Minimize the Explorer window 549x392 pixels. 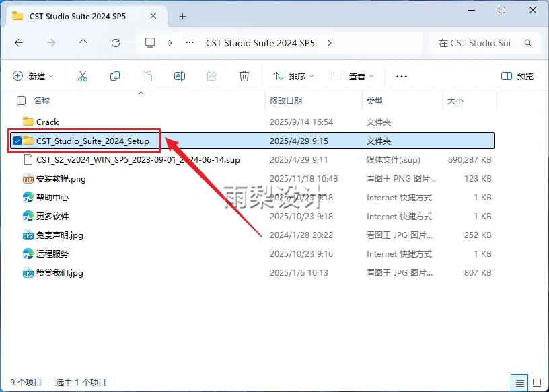pyautogui.click(x=471, y=11)
